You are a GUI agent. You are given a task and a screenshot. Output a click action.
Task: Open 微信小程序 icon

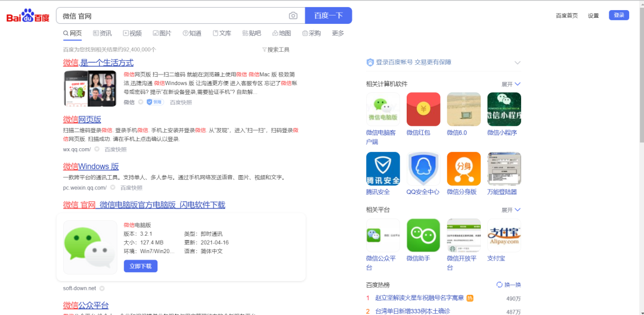click(504, 109)
